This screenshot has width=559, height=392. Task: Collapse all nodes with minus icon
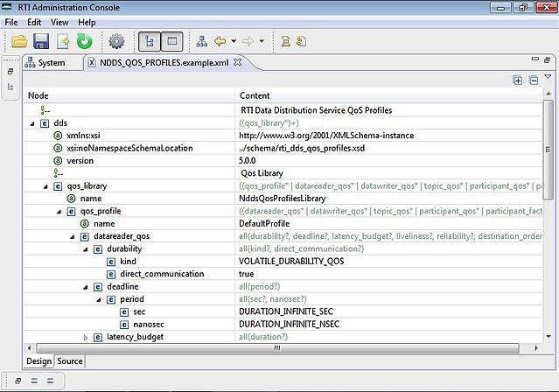pos(534,80)
